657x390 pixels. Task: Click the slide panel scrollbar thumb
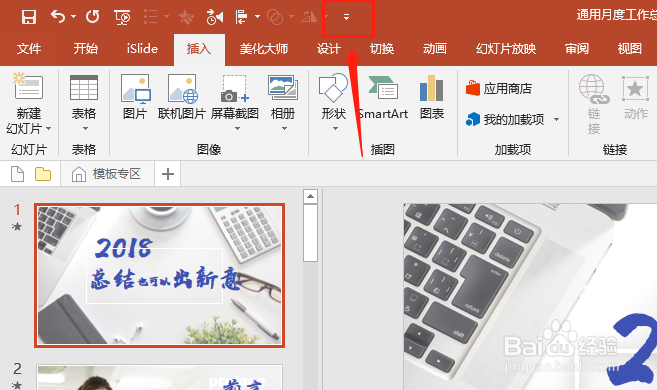[310, 233]
